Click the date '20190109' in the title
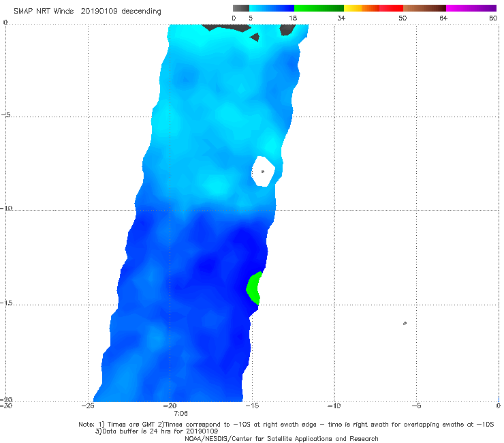The image size is (504, 443). coord(99,11)
